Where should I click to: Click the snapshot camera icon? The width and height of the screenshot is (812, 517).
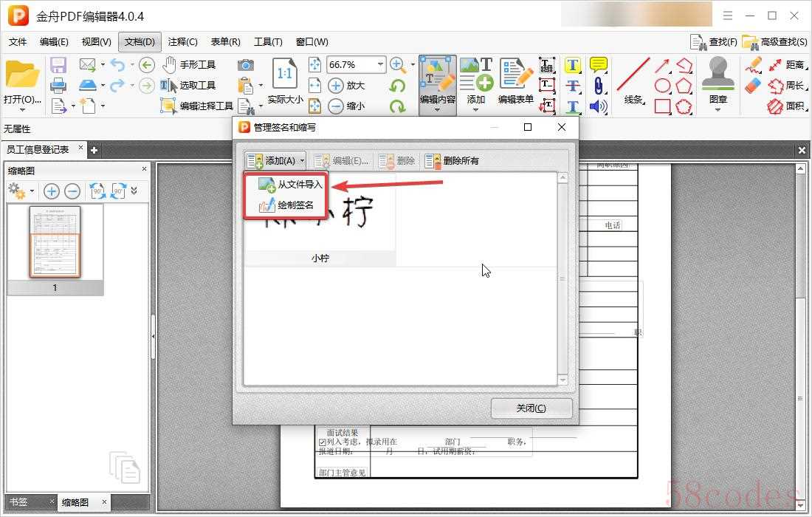pyautogui.click(x=245, y=65)
